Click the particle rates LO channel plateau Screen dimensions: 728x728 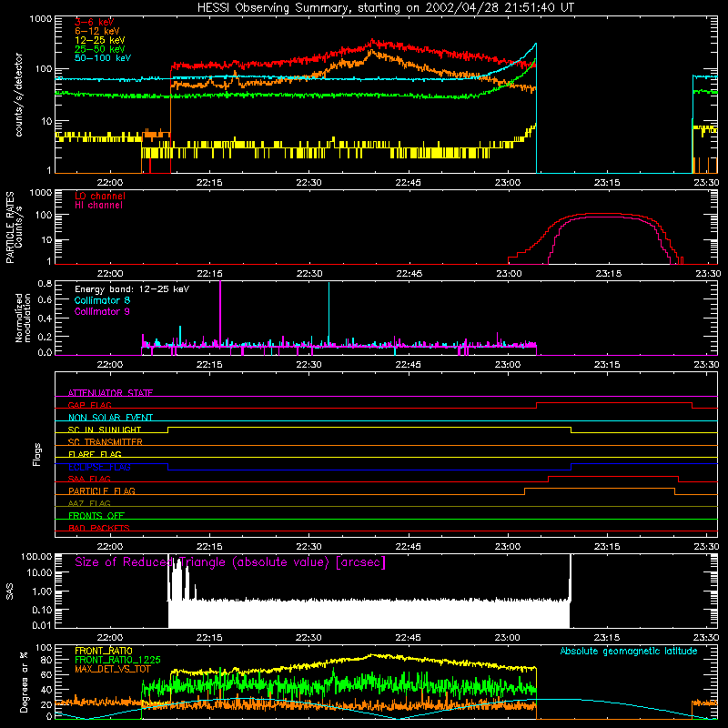(x=602, y=214)
